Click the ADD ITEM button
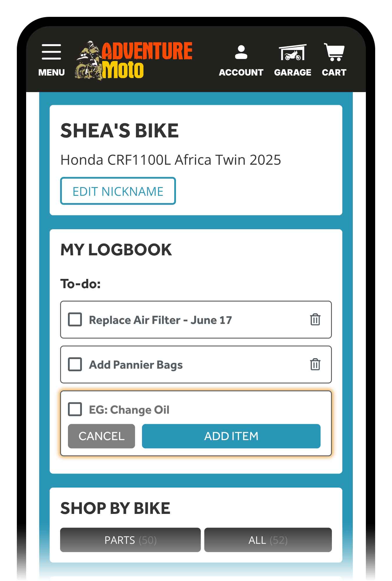392x581 pixels. coord(231,436)
